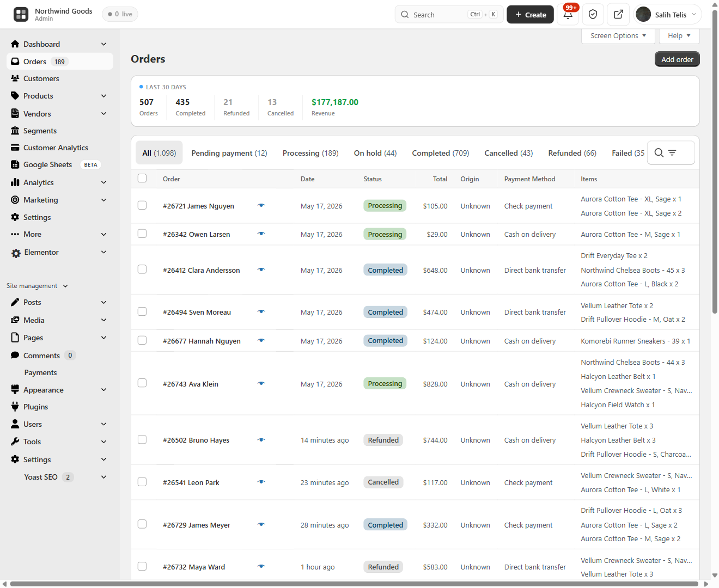
Task: Open the Payments sidebar link
Action: click(x=40, y=372)
